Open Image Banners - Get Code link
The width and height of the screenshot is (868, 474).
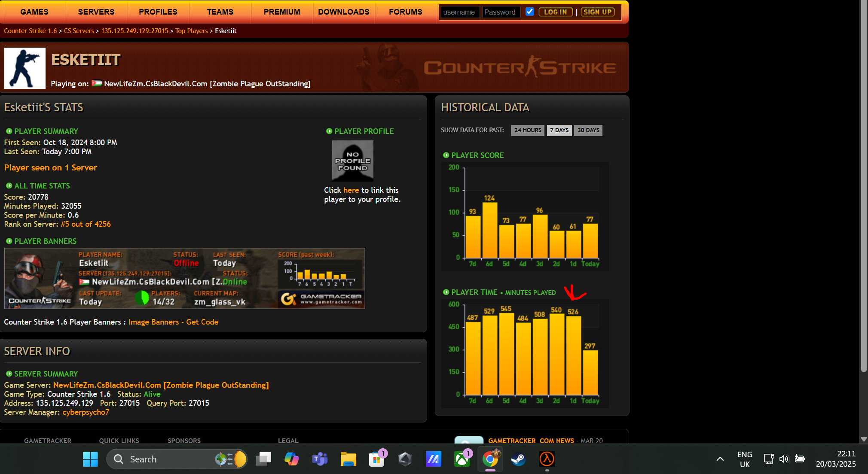(174, 322)
